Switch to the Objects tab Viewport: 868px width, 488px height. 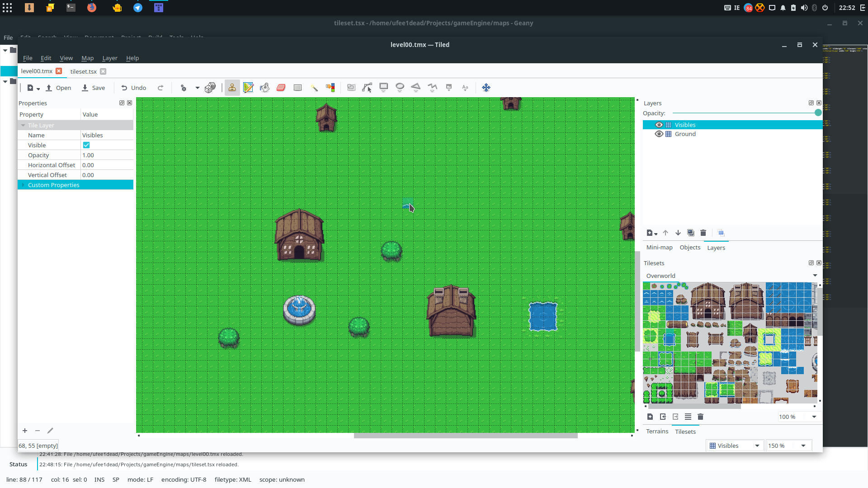pos(690,248)
